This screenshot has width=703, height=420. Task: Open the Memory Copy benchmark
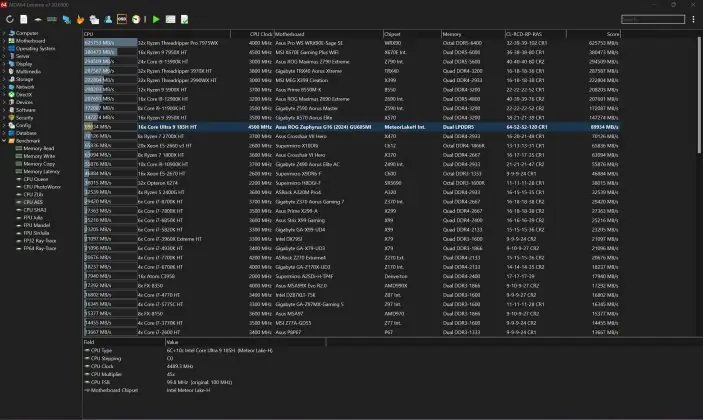click(x=39, y=164)
